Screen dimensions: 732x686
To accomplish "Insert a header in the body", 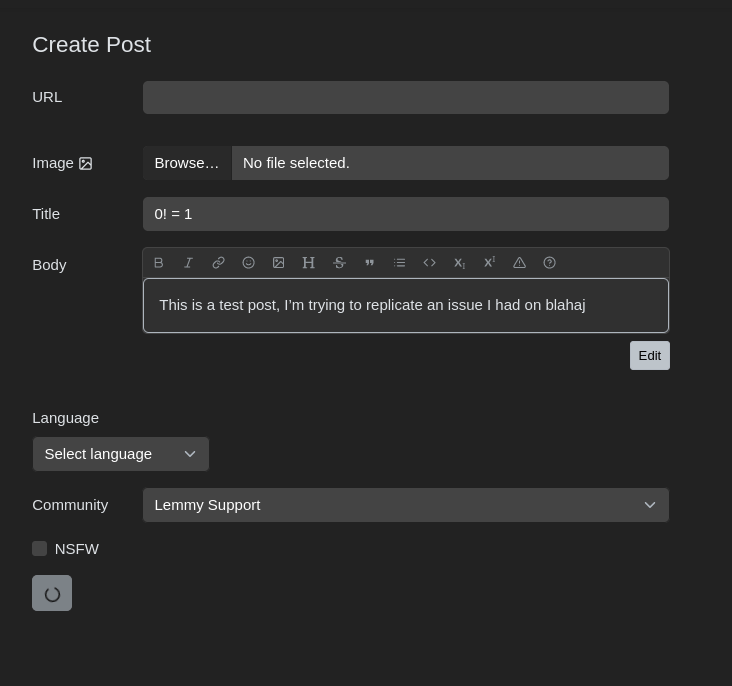I will click(308, 263).
